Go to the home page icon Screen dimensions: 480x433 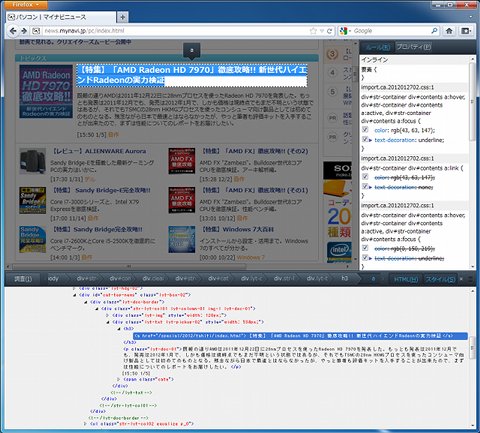pyautogui.click(x=449, y=31)
